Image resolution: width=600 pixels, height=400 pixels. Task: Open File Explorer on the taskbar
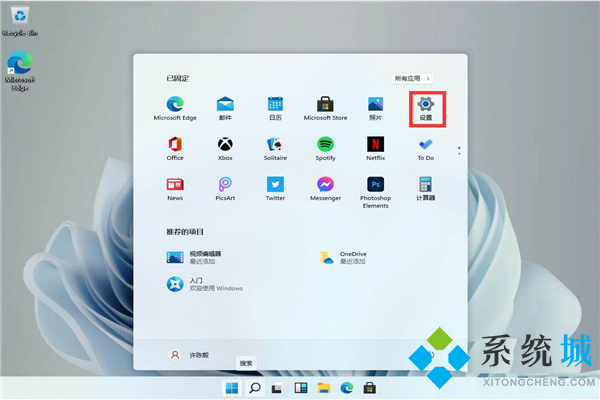point(324,388)
